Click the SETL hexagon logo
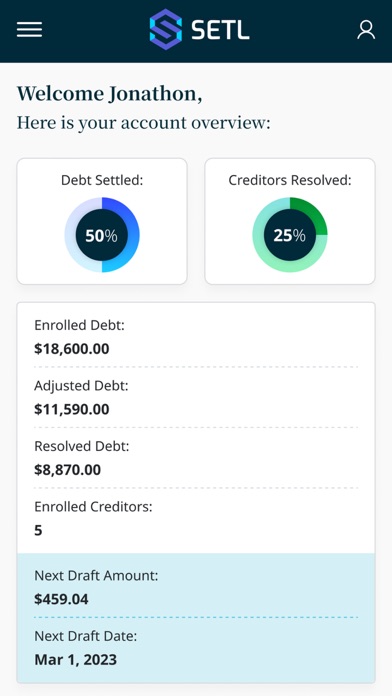This screenshot has height=696, width=392. (166, 29)
